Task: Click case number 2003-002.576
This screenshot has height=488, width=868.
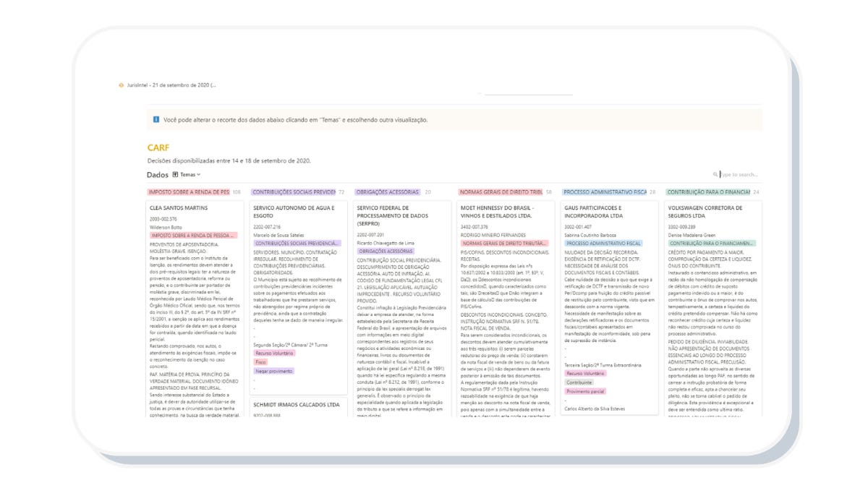Action: [163, 218]
